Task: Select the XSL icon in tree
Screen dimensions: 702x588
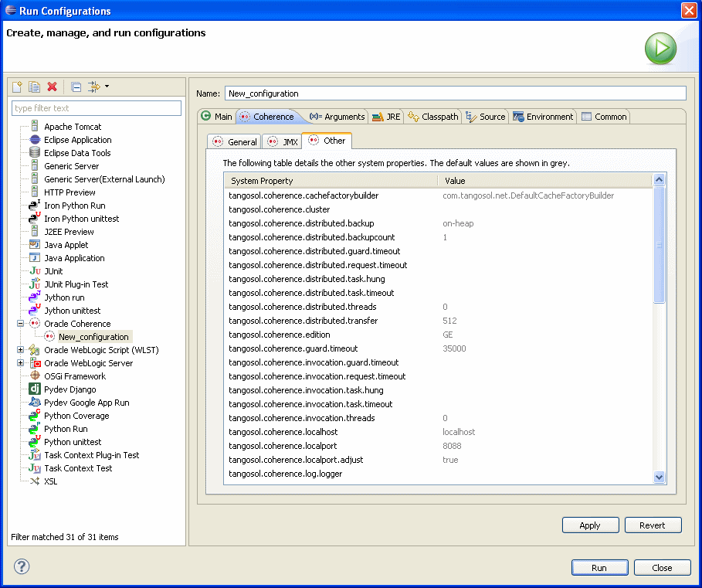Action: coord(35,481)
